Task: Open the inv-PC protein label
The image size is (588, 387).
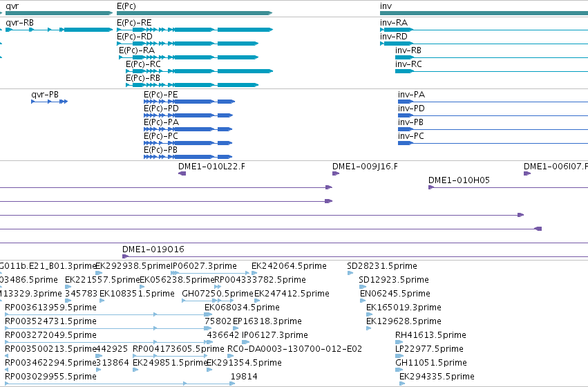Action: click(x=411, y=136)
